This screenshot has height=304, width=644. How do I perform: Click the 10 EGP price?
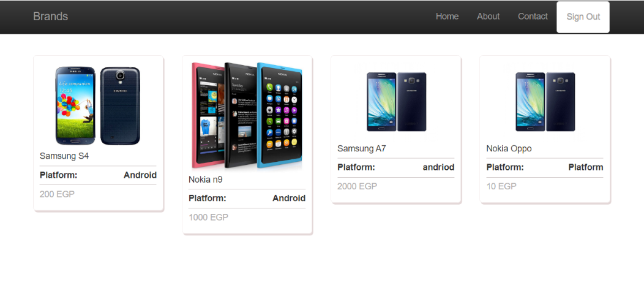[501, 186]
